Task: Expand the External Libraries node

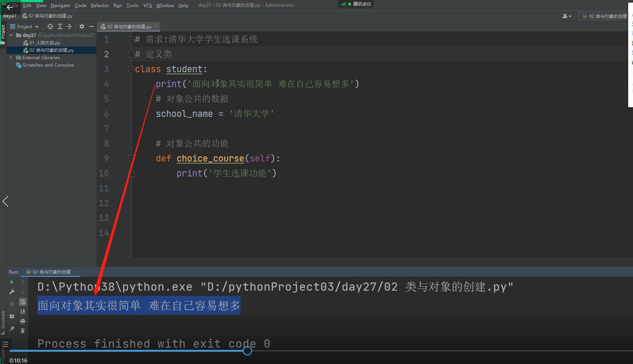Action: coord(11,57)
